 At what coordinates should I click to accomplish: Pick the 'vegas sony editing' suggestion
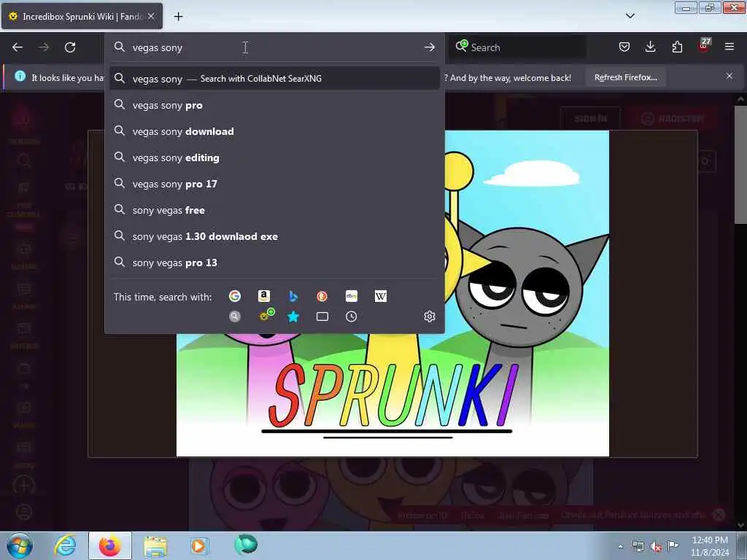[274, 157]
